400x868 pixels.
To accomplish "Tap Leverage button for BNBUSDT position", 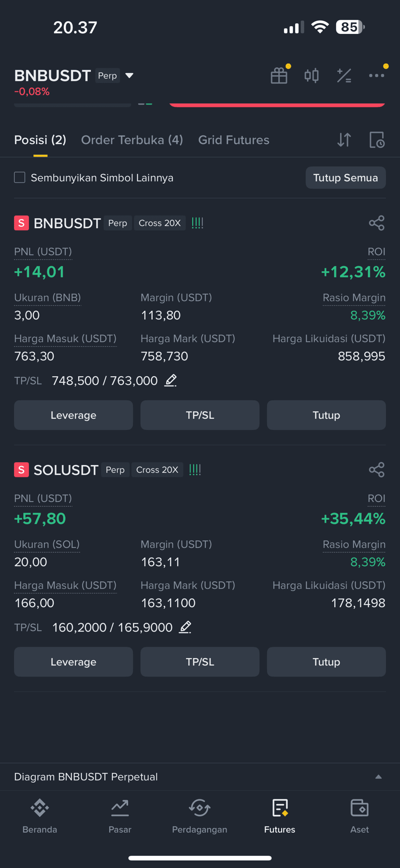I will (73, 415).
